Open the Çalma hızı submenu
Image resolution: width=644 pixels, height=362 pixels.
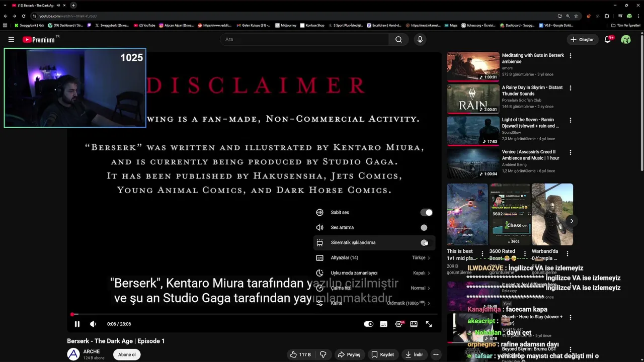(x=374, y=288)
